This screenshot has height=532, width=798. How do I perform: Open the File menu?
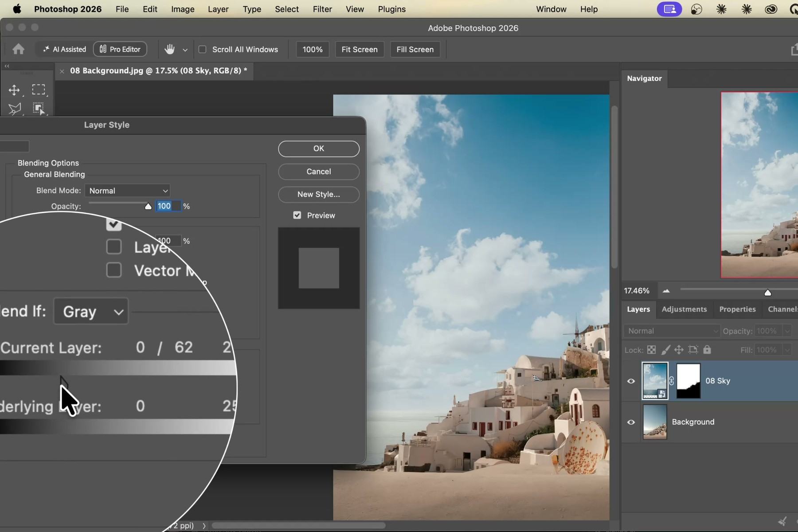pos(122,9)
